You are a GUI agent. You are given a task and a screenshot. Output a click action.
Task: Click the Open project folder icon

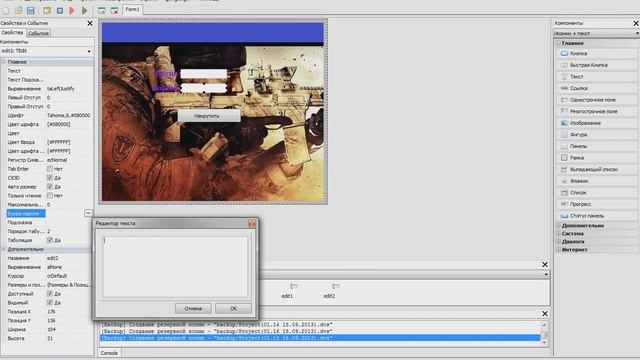coord(18,10)
